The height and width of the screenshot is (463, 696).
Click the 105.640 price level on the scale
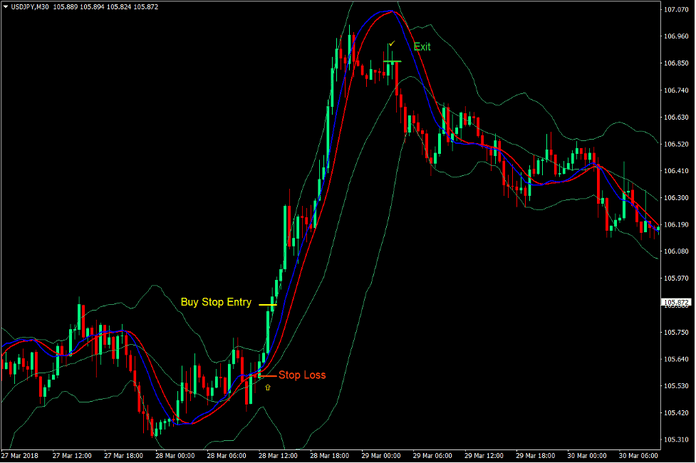676,359
